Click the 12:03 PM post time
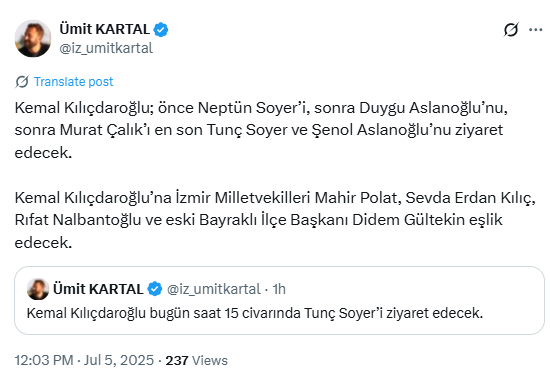This screenshot has height=383, width=550. coord(44,360)
